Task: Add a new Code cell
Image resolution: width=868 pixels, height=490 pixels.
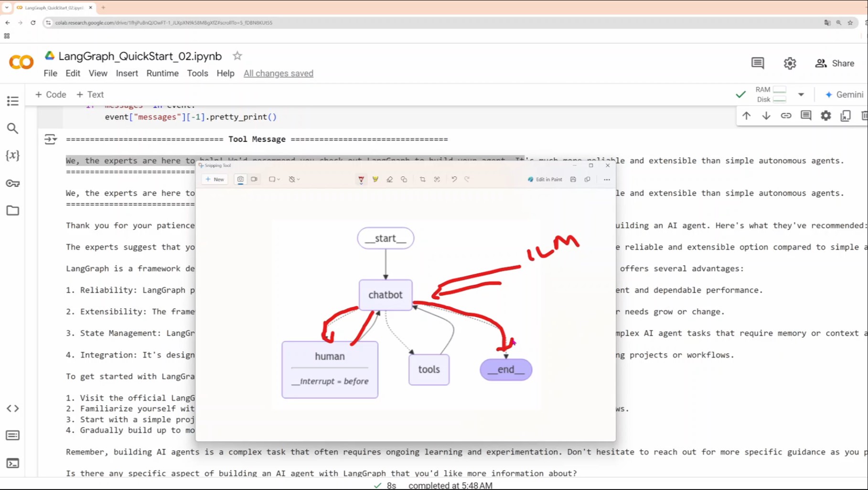Action: pos(51,95)
